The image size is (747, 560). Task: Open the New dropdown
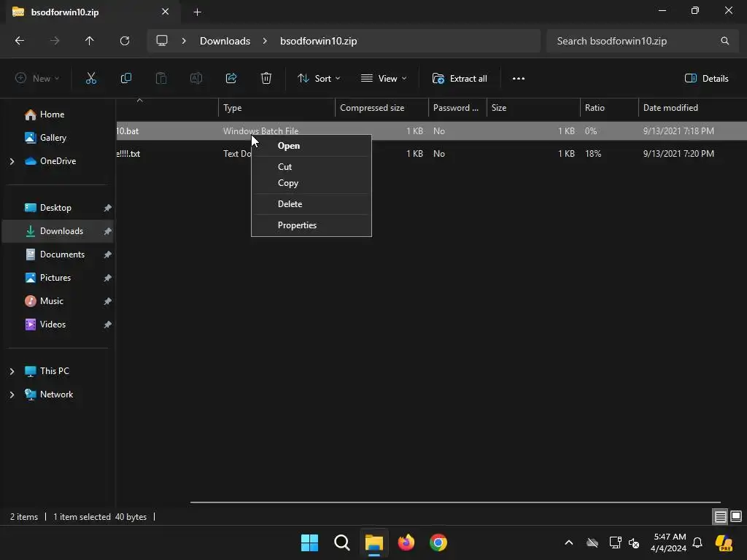(x=37, y=79)
